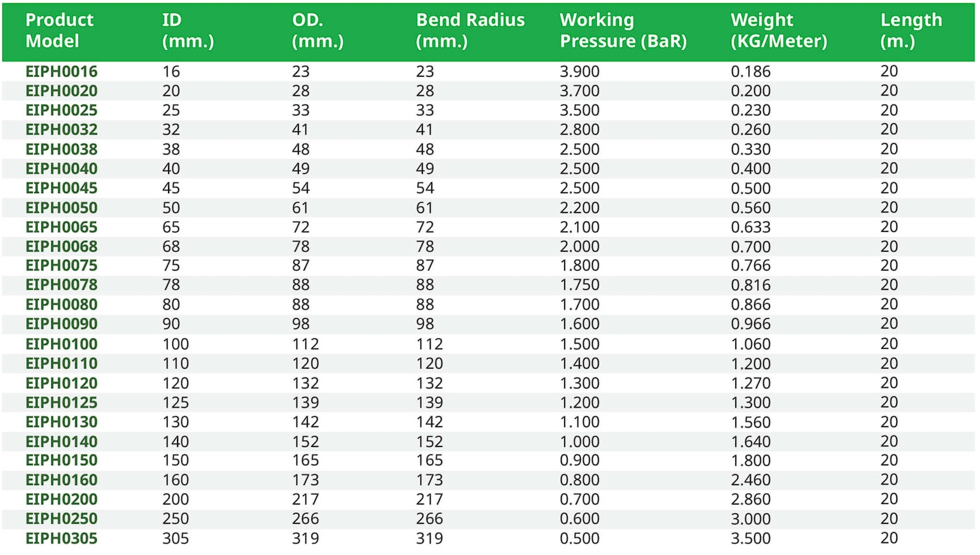Click the 3.900 working pressure value
The width and height of the screenshot is (980, 555).
[x=579, y=71]
